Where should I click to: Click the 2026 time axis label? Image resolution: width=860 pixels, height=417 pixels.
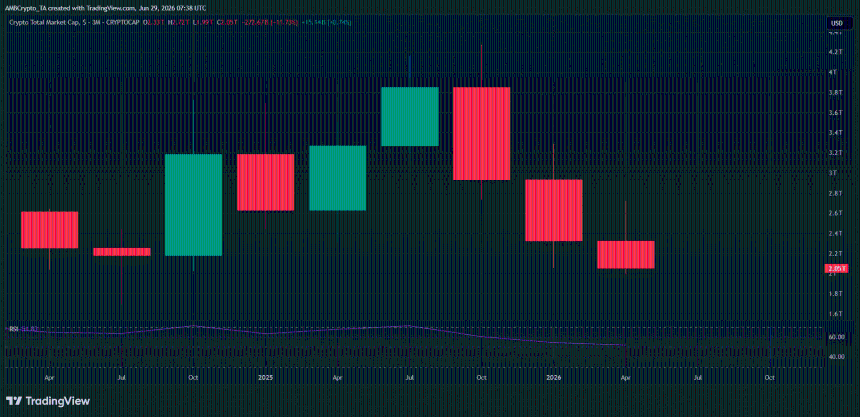pos(553,378)
